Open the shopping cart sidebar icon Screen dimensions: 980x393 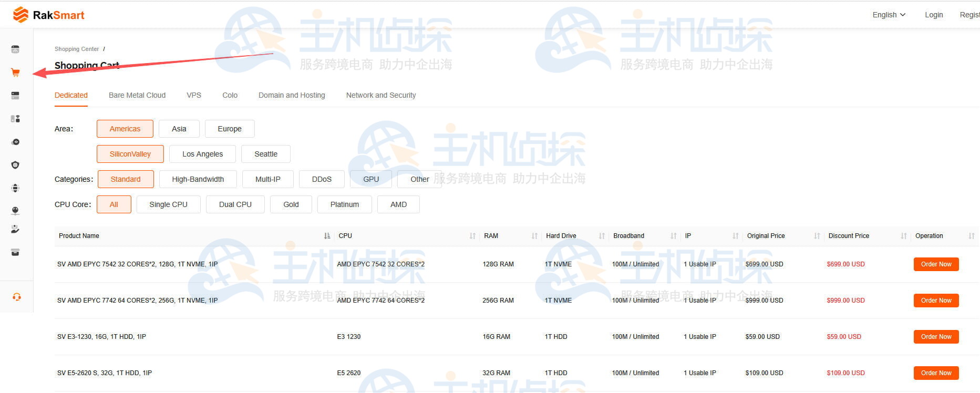[x=15, y=73]
